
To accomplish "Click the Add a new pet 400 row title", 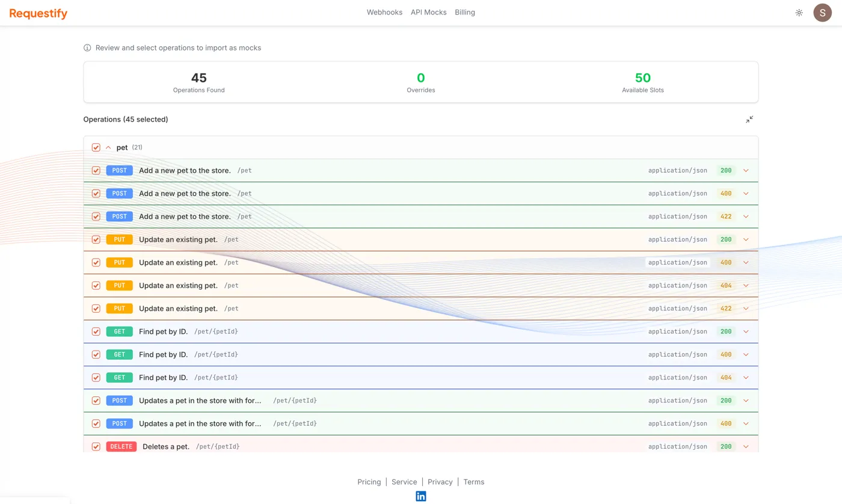I will 185,194.
